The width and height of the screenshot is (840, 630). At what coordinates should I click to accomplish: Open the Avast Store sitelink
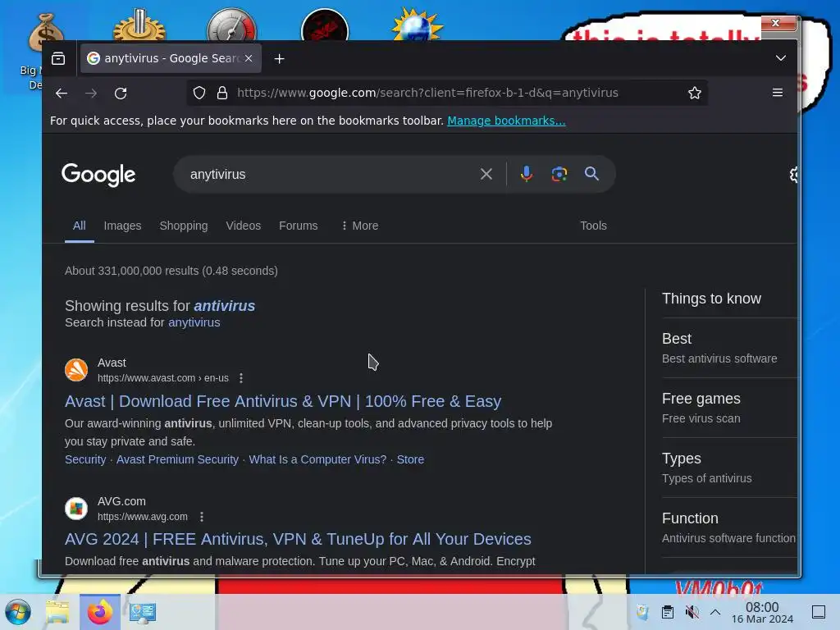(410, 459)
